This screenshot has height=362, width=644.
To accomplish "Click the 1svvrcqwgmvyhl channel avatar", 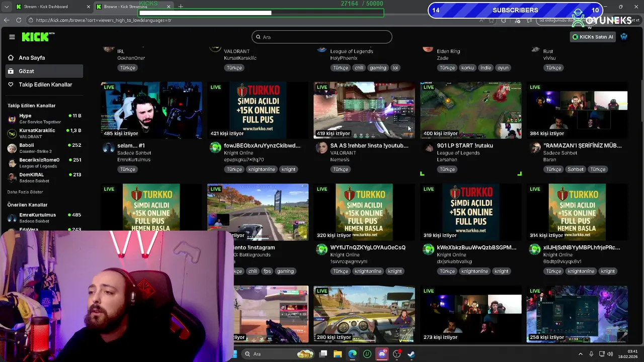I will pyautogui.click(x=321, y=249).
